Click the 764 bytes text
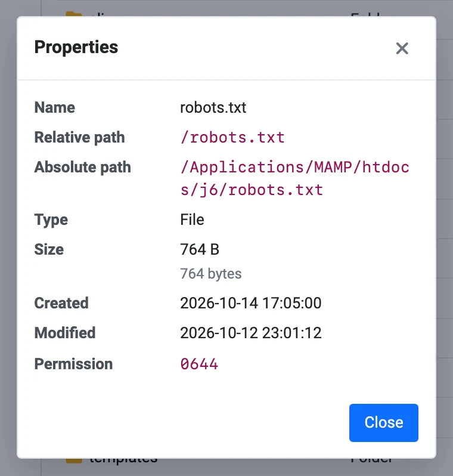This screenshot has width=453, height=476. (x=211, y=274)
